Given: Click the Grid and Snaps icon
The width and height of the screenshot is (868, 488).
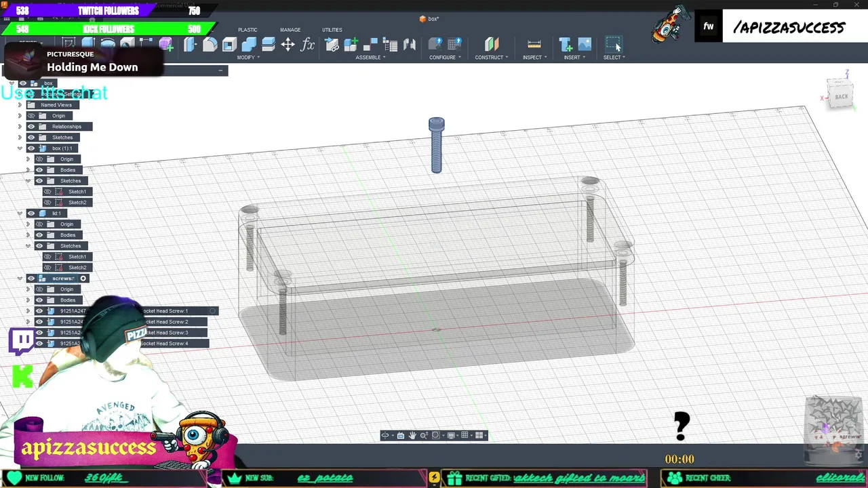Looking at the screenshot, I should [x=465, y=435].
